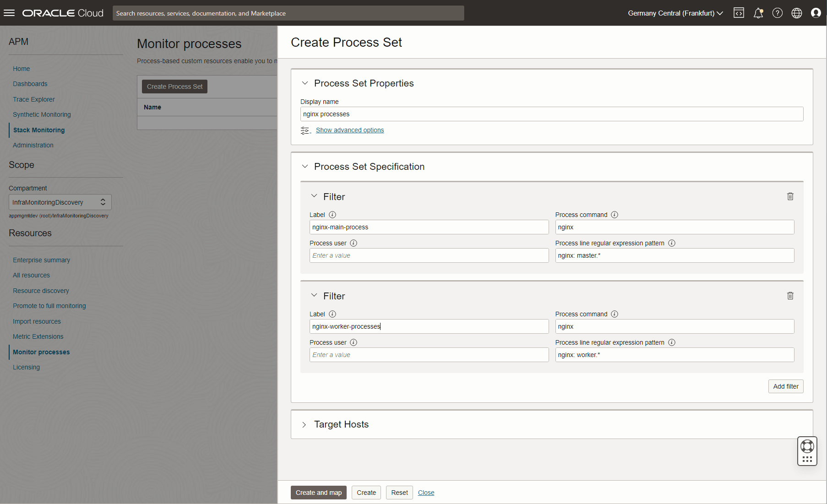Expand the Target Hosts section
827x504 pixels.
[305, 424]
